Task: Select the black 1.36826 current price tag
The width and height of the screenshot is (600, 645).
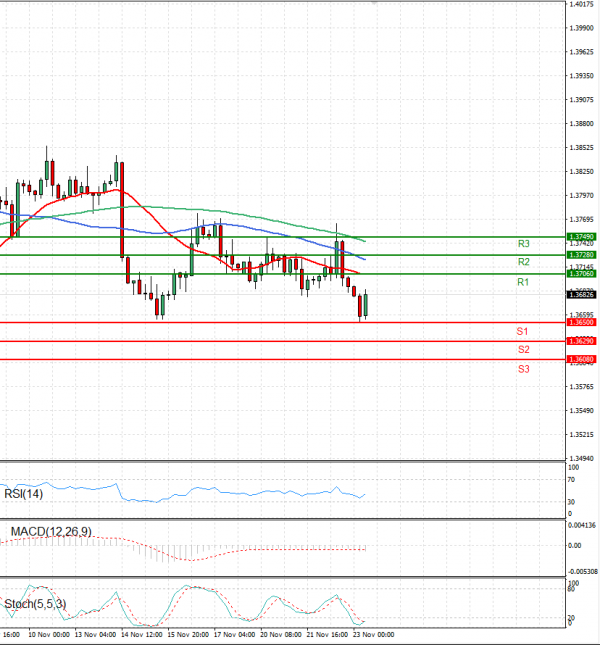Action: pyautogui.click(x=581, y=295)
